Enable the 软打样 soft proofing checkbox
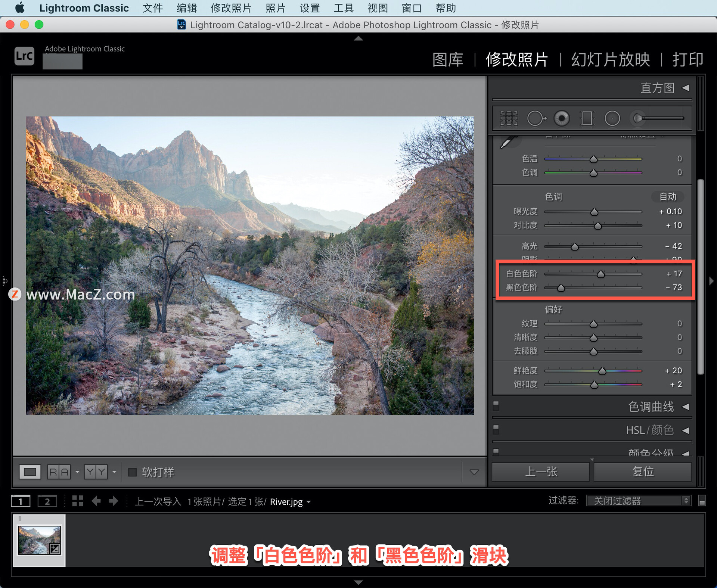The width and height of the screenshot is (717, 588). (x=132, y=472)
